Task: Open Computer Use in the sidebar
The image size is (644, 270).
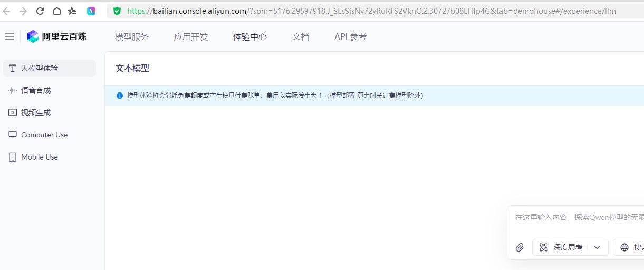Action: (44, 135)
